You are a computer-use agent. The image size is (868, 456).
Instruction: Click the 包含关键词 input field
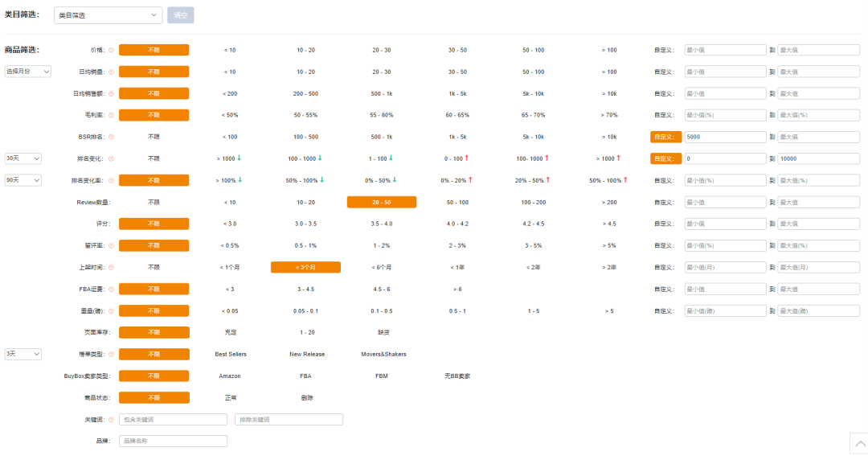click(173, 420)
